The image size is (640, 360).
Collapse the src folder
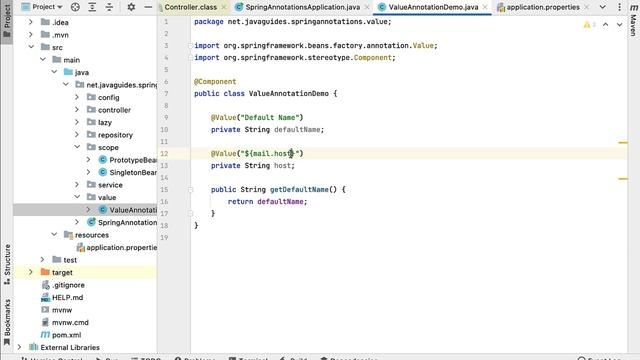pyautogui.click(x=31, y=47)
